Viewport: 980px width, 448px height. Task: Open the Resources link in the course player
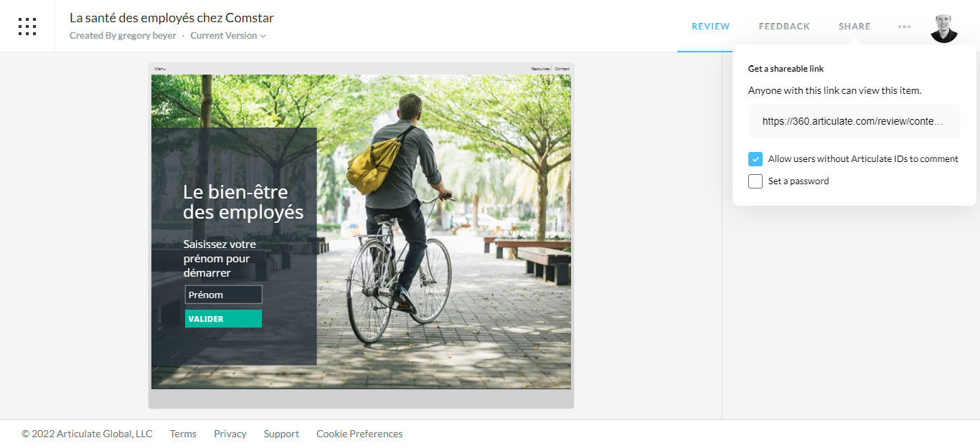pos(540,69)
